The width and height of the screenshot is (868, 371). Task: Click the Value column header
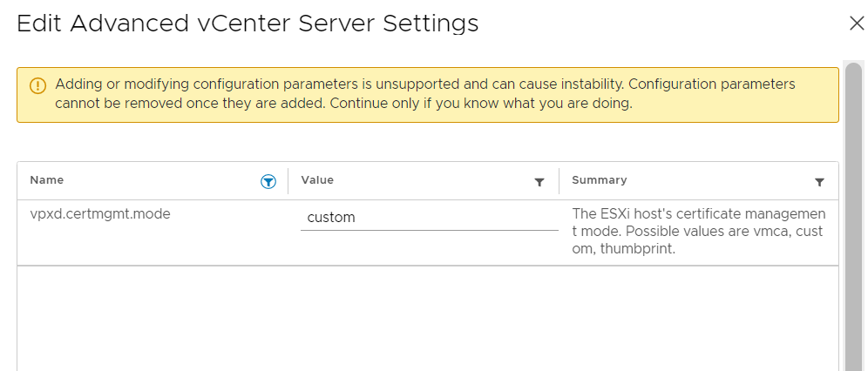317,179
